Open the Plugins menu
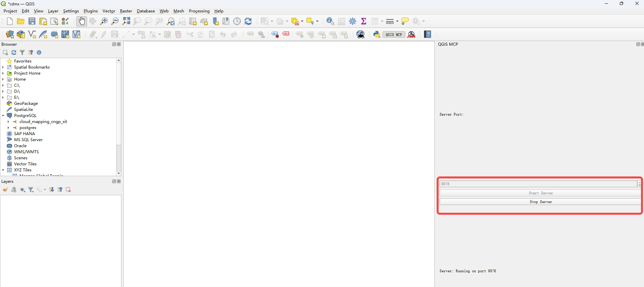The image size is (644, 287). (x=90, y=11)
